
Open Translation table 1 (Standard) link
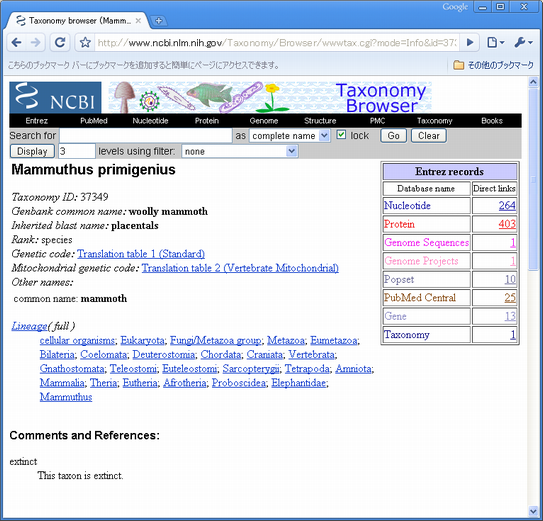(x=141, y=254)
